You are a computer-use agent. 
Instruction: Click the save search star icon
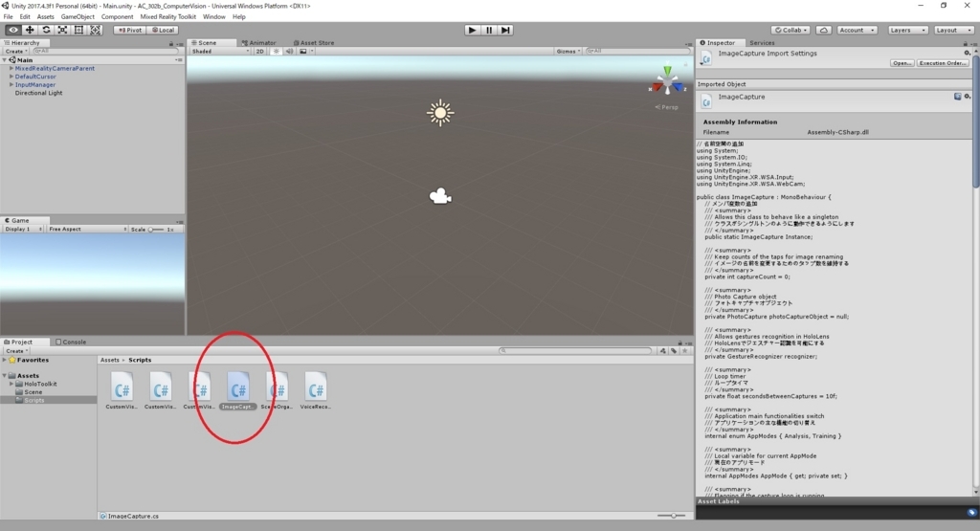click(684, 351)
